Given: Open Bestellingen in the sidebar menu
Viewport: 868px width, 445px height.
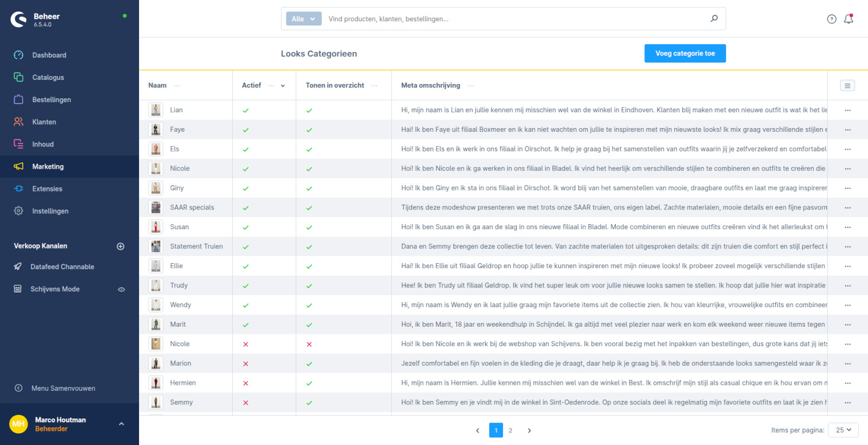Looking at the screenshot, I should tap(51, 100).
